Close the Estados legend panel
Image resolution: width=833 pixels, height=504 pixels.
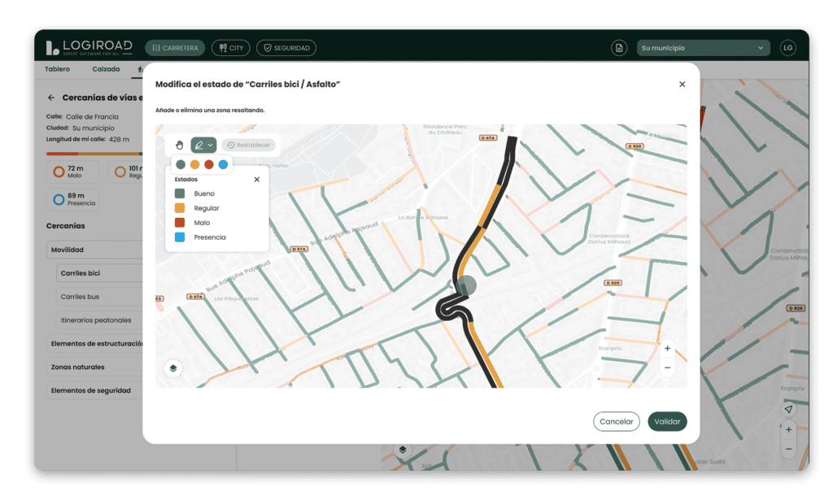[257, 179]
